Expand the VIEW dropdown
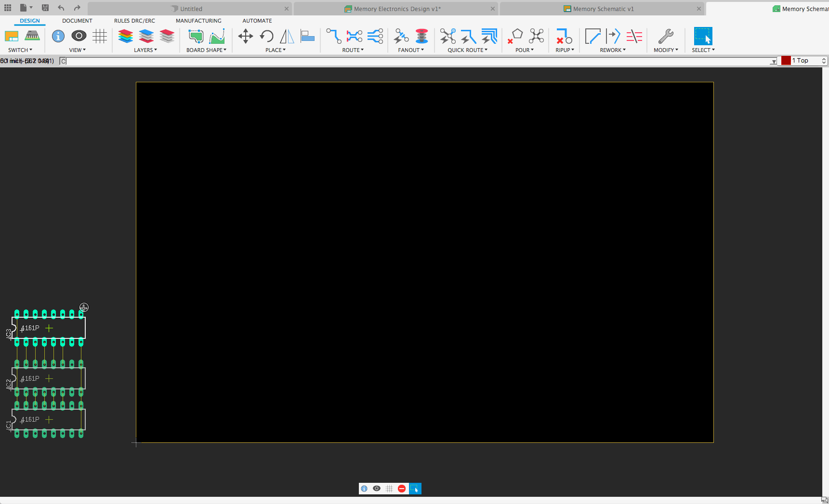The width and height of the screenshot is (829, 504). [x=78, y=50]
